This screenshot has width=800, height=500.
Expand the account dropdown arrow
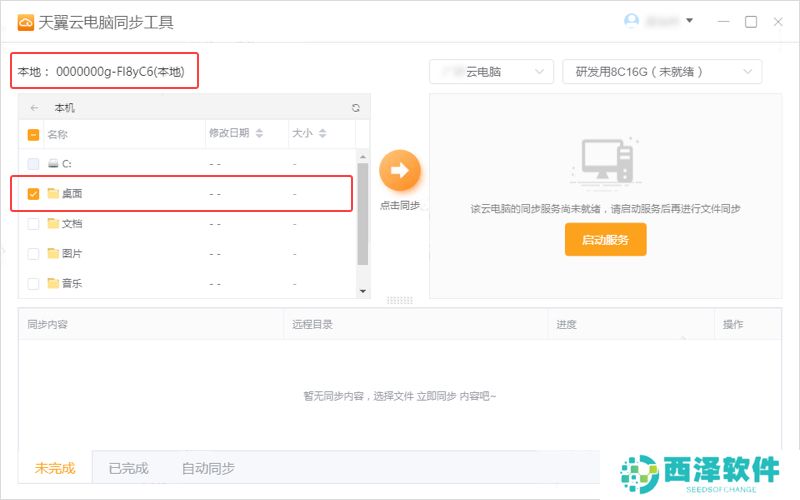689,21
